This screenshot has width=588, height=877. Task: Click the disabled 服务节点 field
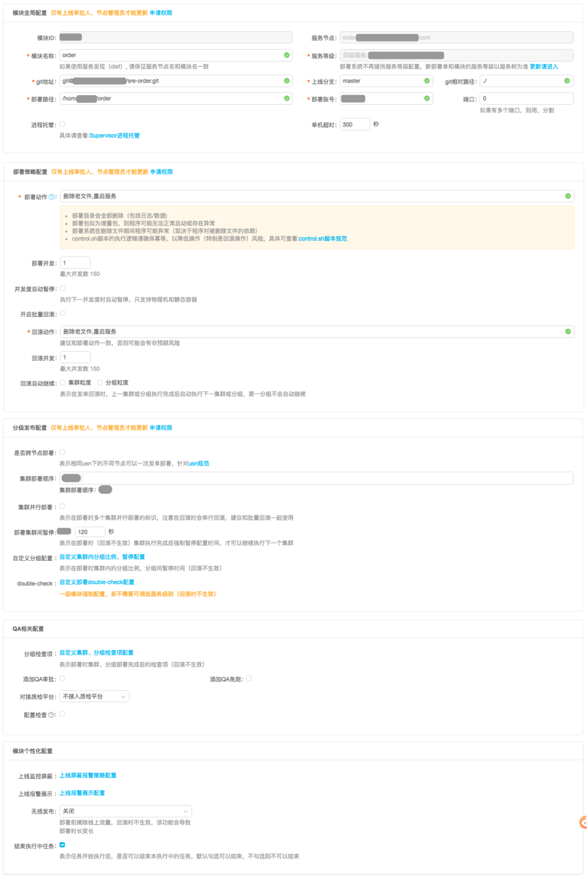pyautogui.click(x=456, y=37)
